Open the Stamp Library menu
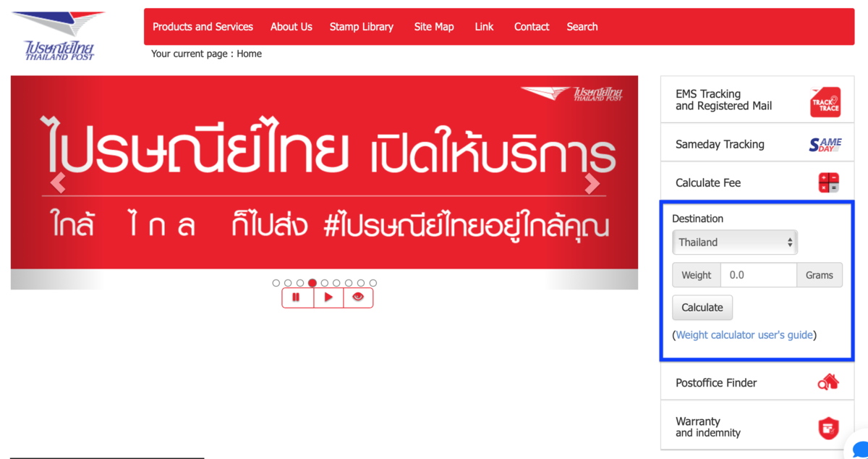Viewport: 868px width, 459px height. pyautogui.click(x=362, y=27)
